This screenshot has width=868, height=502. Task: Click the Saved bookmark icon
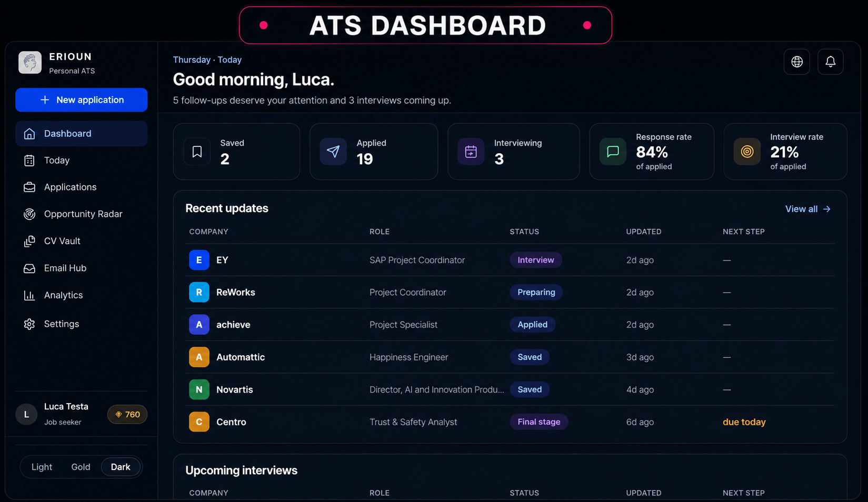tap(197, 152)
